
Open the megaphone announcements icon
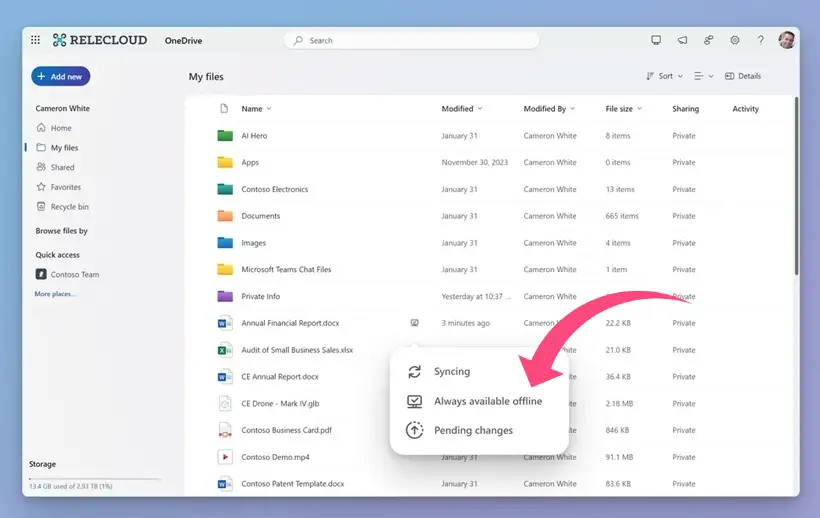pos(682,40)
